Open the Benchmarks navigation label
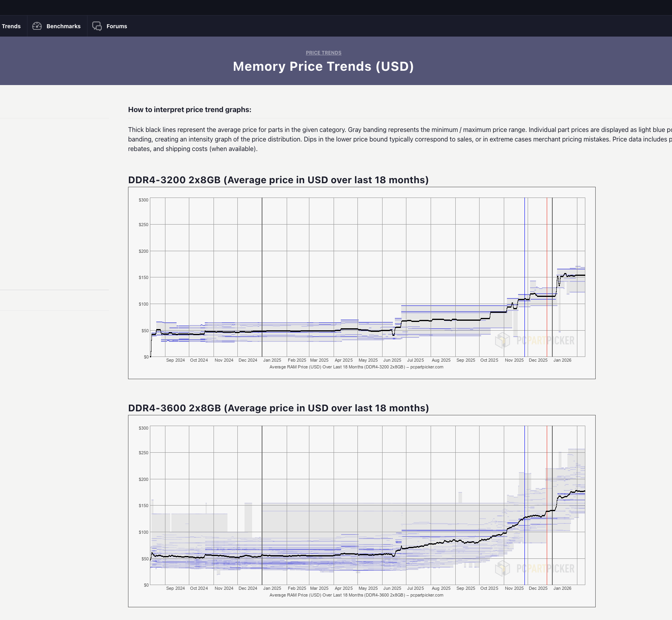 point(63,26)
